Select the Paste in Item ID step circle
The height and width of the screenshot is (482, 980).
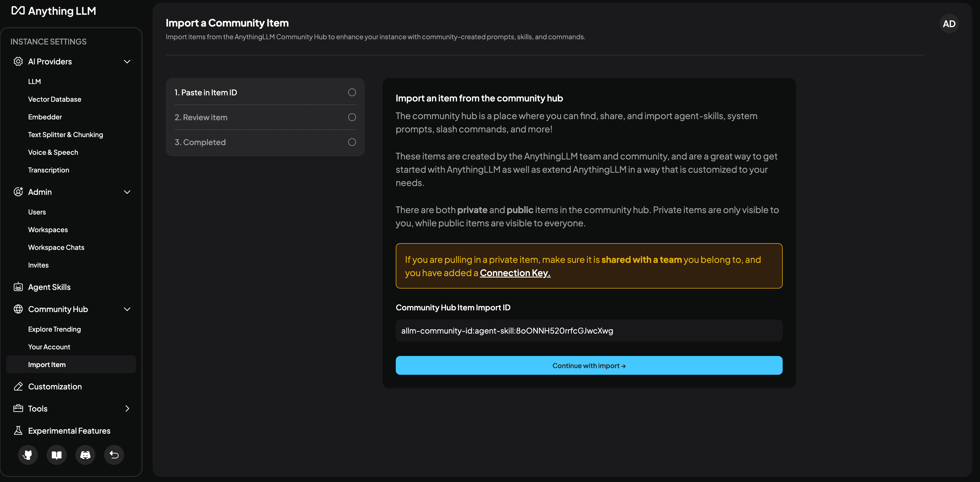(x=352, y=92)
